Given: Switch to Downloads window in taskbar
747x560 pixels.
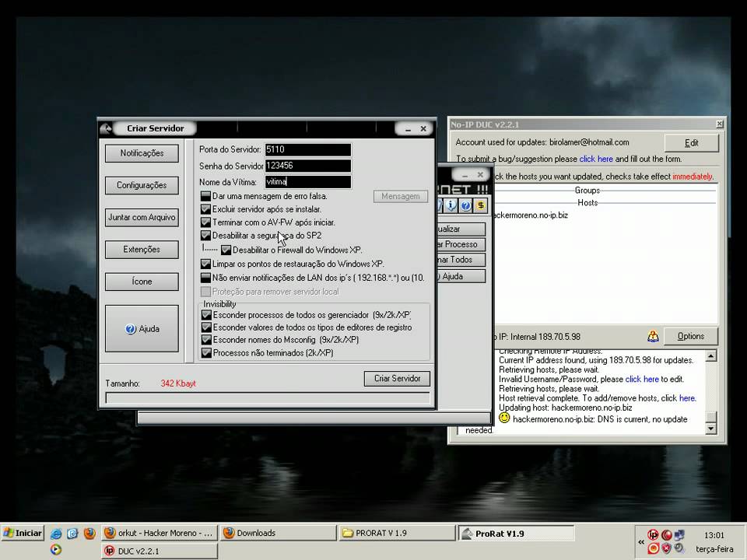Looking at the screenshot, I should (x=278, y=533).
